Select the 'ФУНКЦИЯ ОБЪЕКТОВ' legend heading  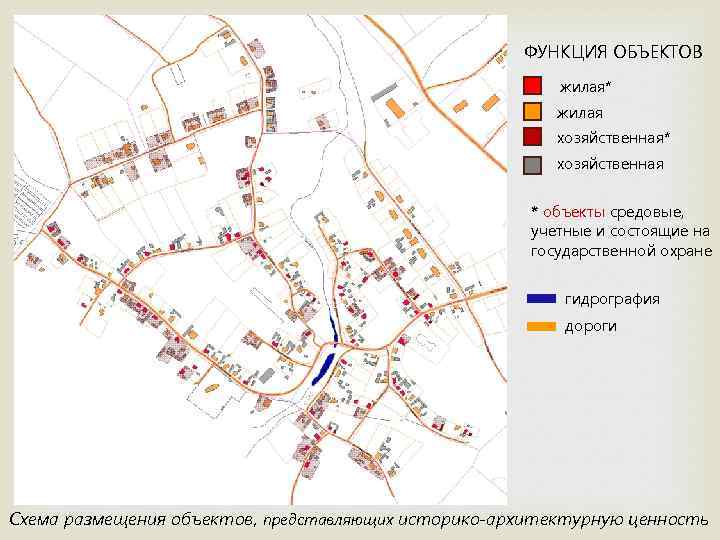pyautogui.click(x=613, y=51)
